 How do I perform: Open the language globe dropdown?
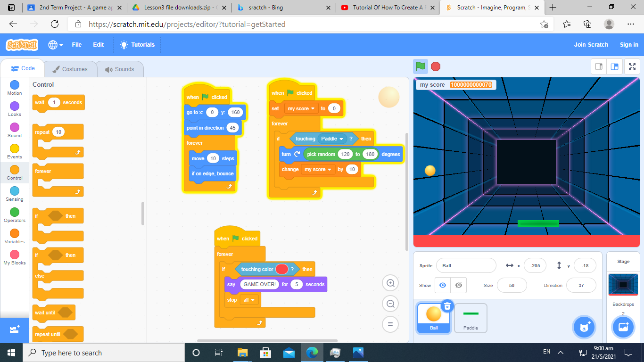[55, 45]
